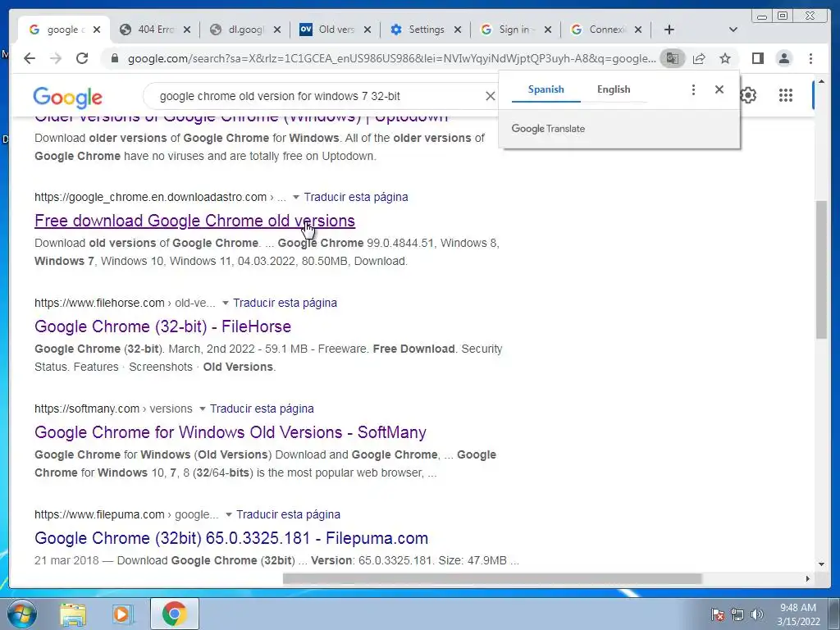Switch to the Old versions tab

tap(336, 30)
